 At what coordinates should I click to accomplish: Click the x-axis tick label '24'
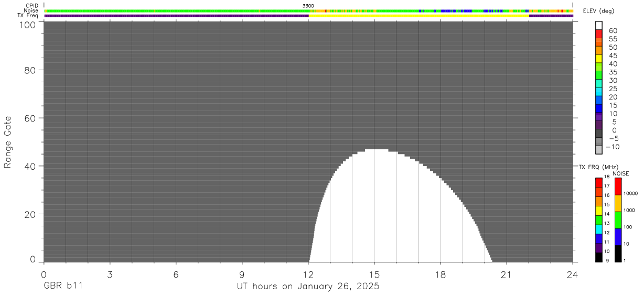[x=573, y=274]
